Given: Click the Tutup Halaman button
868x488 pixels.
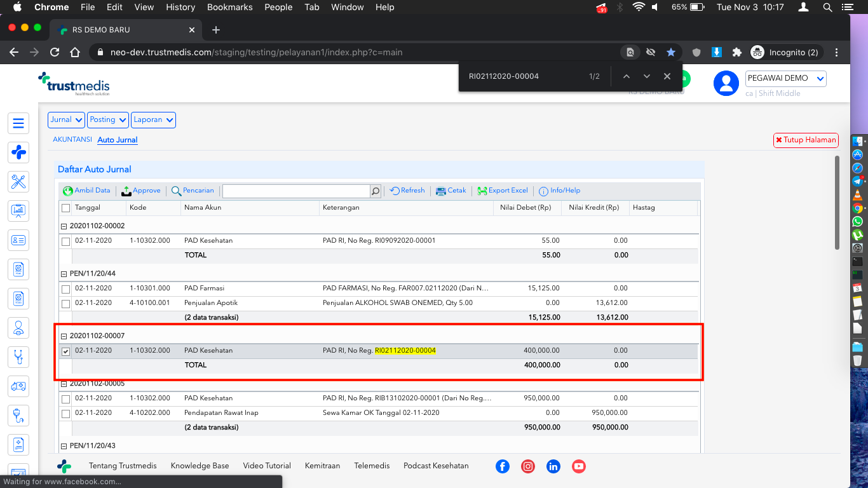Looking at the screenshot, I should 806,140.
